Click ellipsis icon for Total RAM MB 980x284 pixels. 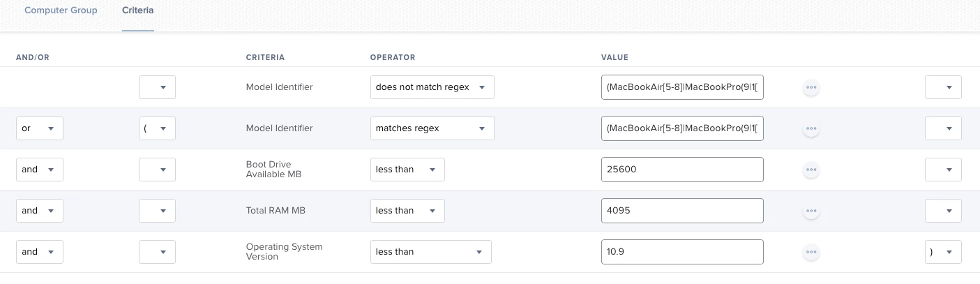pyautogui.click(x=811, y=211)
